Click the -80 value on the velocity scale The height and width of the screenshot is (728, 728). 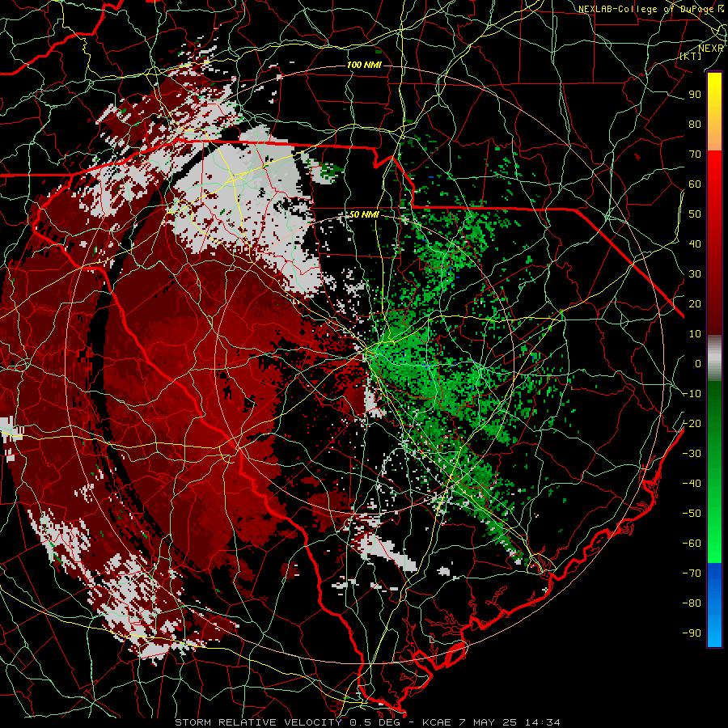692,603
